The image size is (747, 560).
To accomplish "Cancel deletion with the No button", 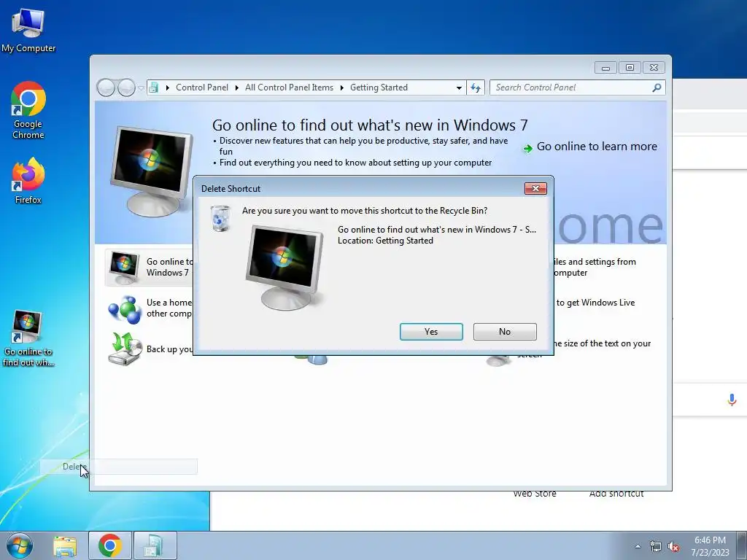I will [x=505, y=332].
